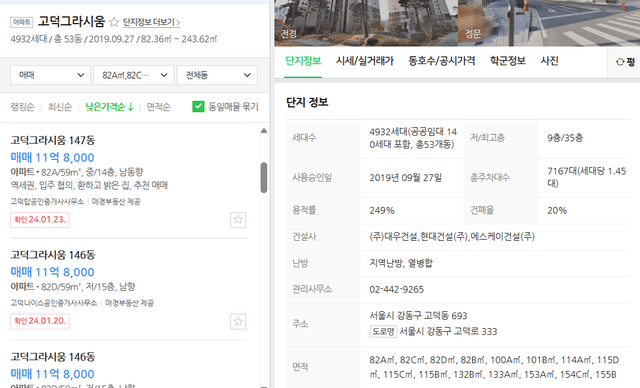Bookmark the 146동 listing confirmed 24.01.20
Image resolution: width=640 pixels, height=388 pixels.
238,321
